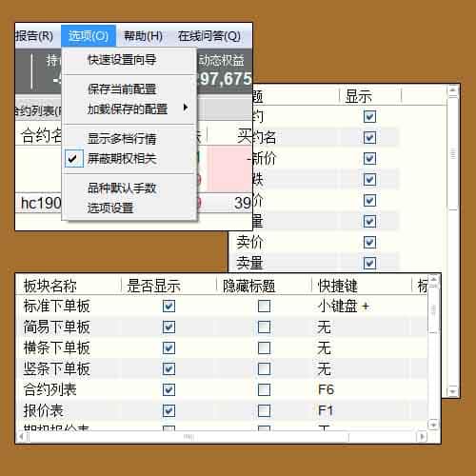Select the F1 shortcut cell

(x=326, y=411)
